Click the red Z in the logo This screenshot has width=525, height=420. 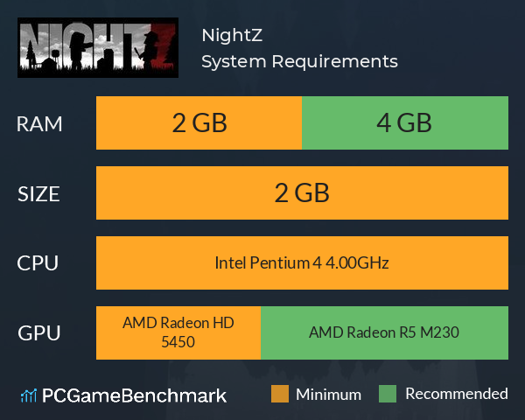163,46
